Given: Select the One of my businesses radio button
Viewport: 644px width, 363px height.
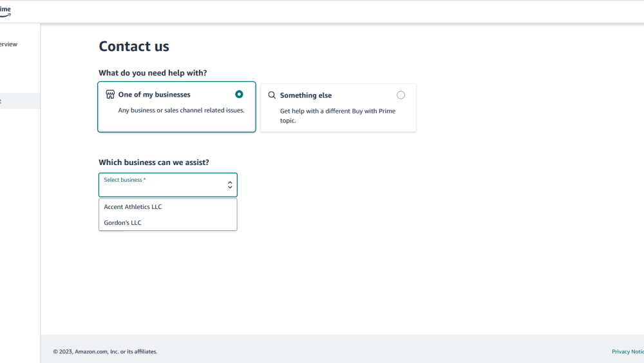Looking at the screenshot, I should pyautogui.click(x=239, y=94).
